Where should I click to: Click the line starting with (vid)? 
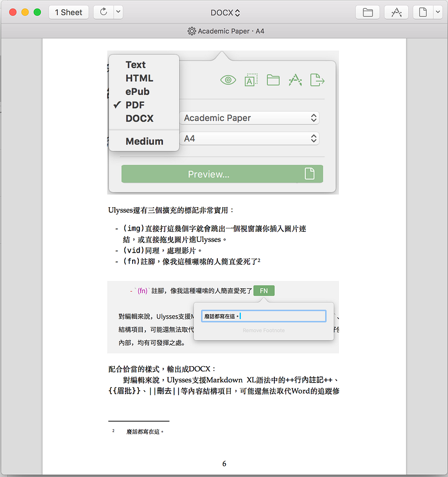[162, 250]
